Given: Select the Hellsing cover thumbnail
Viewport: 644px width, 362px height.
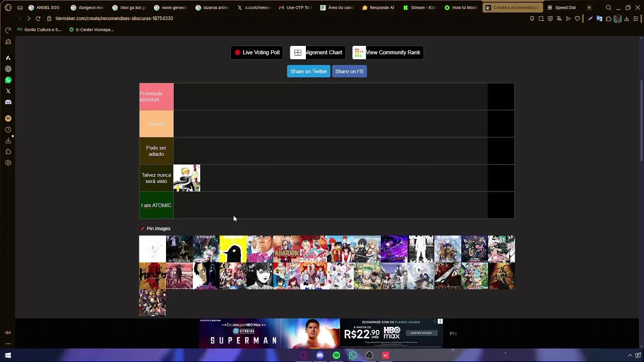Looking at the screenshot, I should pyautogui.click(x=448, y=276).
